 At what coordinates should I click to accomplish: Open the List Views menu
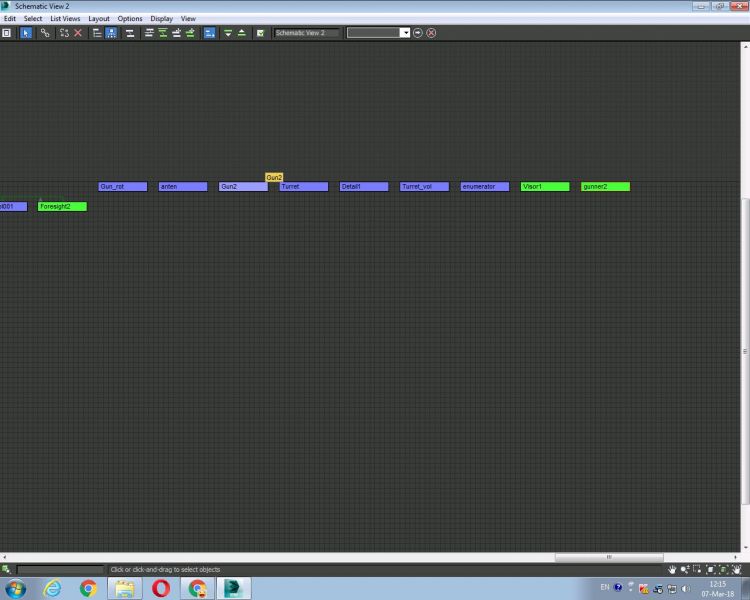pos(65,19)
